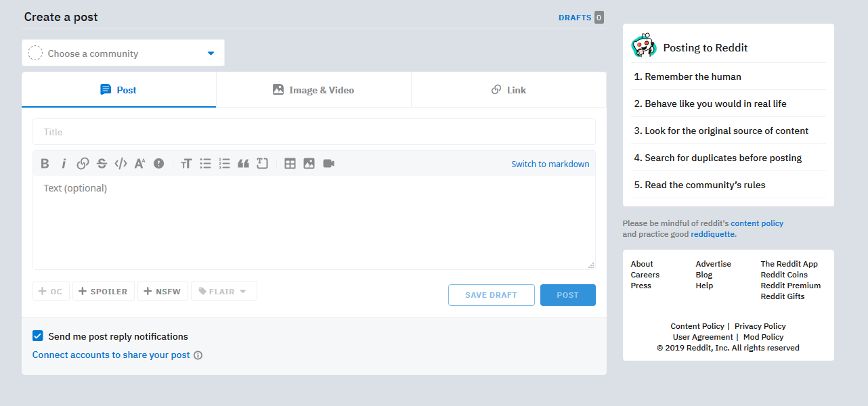The width and height of the screenshot is (868, 406).
Task: Add a quote block
Action: 243,163
